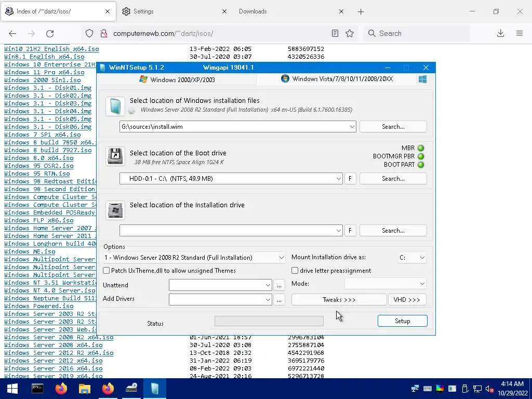Click the Windows installation files box icon
Viewport: 532px width, 399px height.
click(x=115, y=107)
